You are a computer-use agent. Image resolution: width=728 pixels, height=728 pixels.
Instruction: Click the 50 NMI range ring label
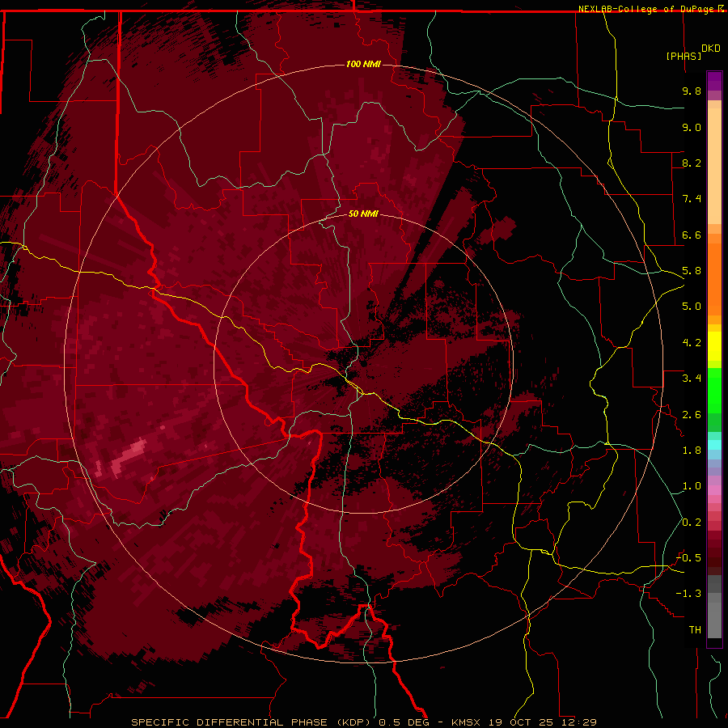coord(363,214)
